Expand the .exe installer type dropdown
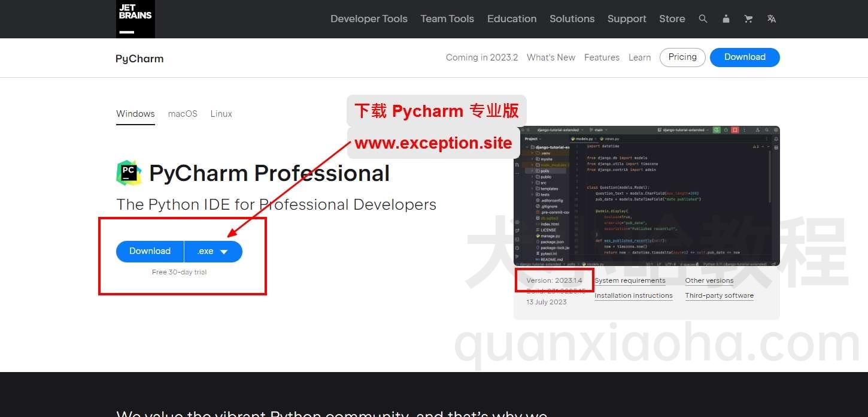 point(213,252)
